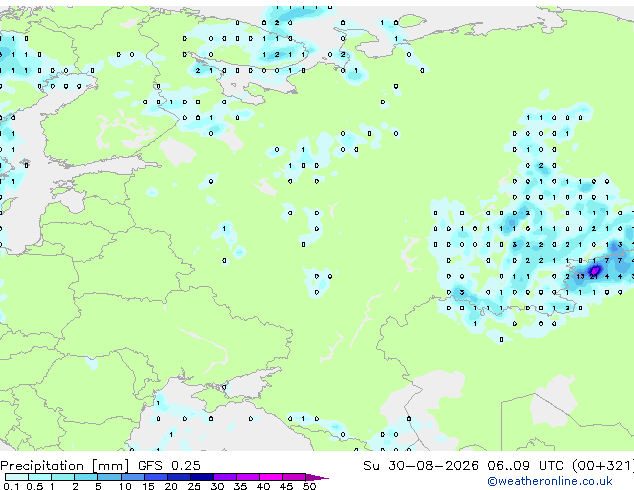The image size is (634, 490).
Task: Click the 0.5–1 mm legend color swatch
Action: point(40,477)
